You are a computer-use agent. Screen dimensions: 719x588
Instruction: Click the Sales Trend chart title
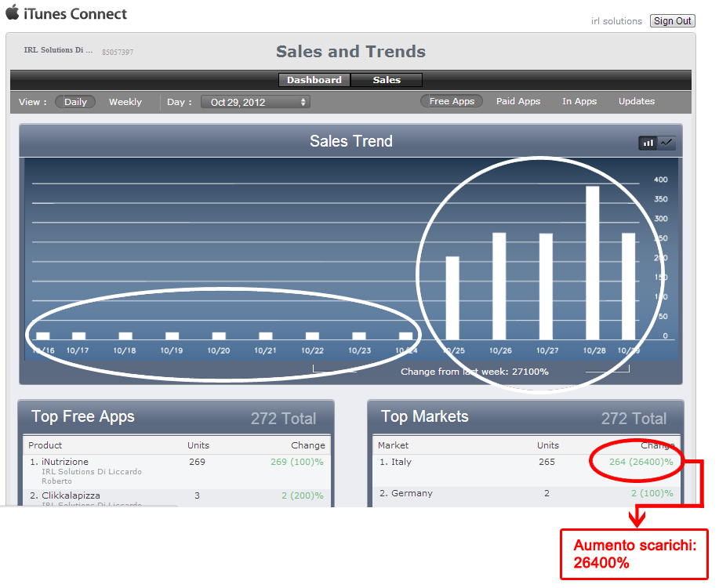[350, 141]
